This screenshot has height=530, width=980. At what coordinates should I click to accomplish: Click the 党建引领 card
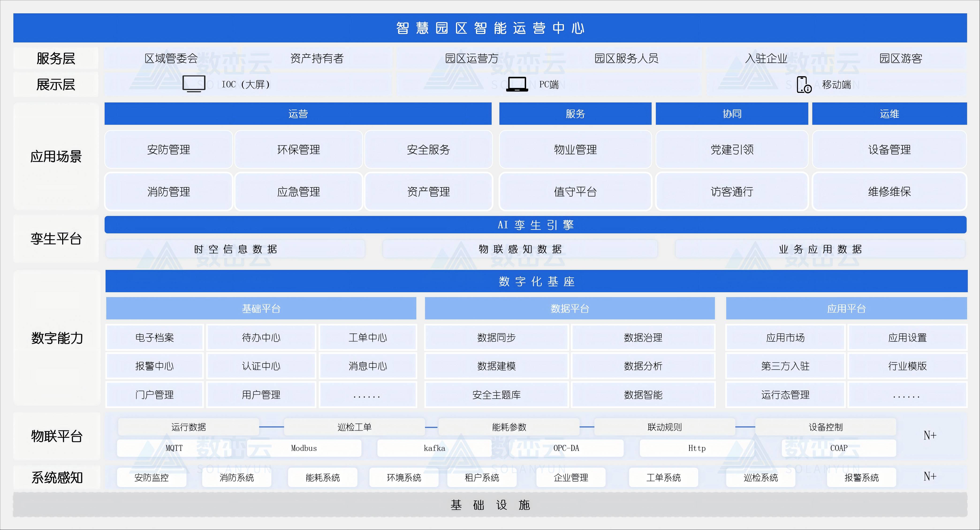[x=732, y=150]
